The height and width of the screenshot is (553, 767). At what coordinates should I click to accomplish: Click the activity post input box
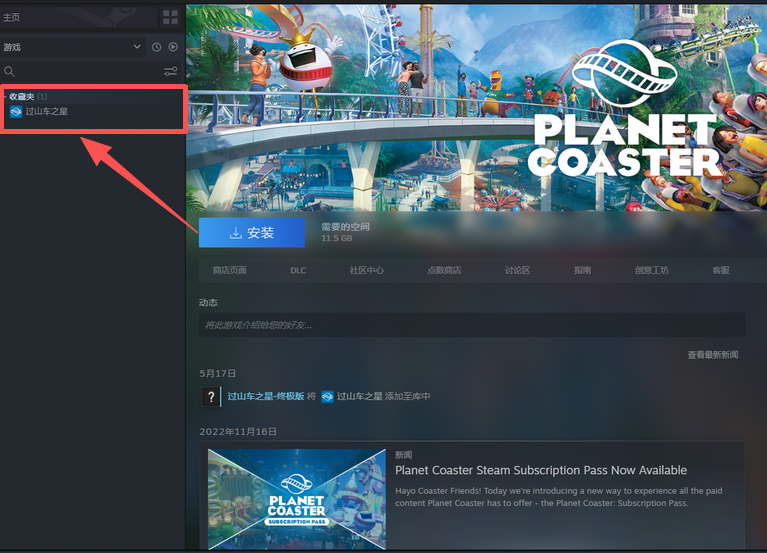[x=472, y=325]
